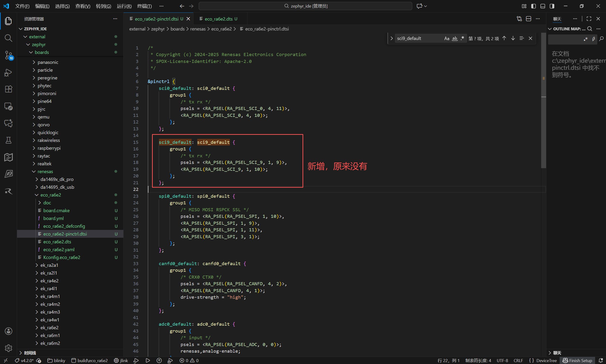The height and width of the screenshot is (364, 606).
Task: Open the 终端(T) menu
Action: (x=144, y=6)
